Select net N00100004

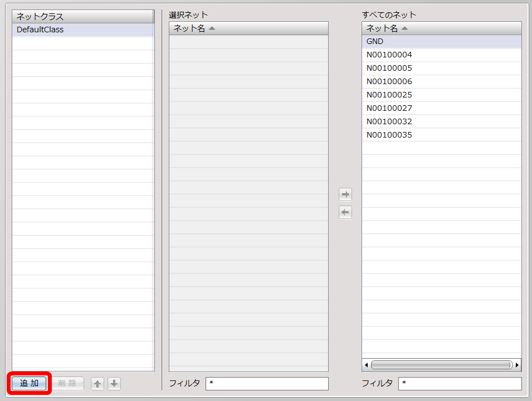tap(389, 55)
